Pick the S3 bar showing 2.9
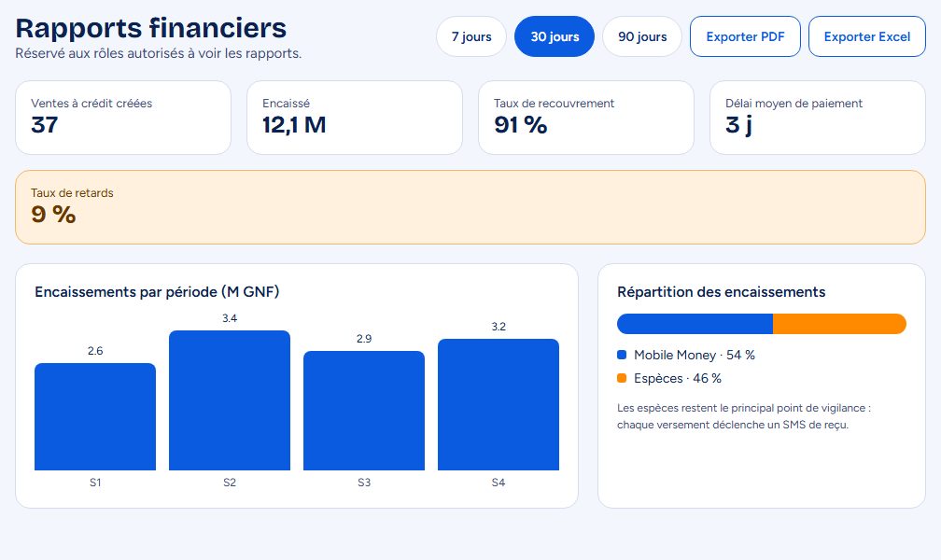 (364, 411)
